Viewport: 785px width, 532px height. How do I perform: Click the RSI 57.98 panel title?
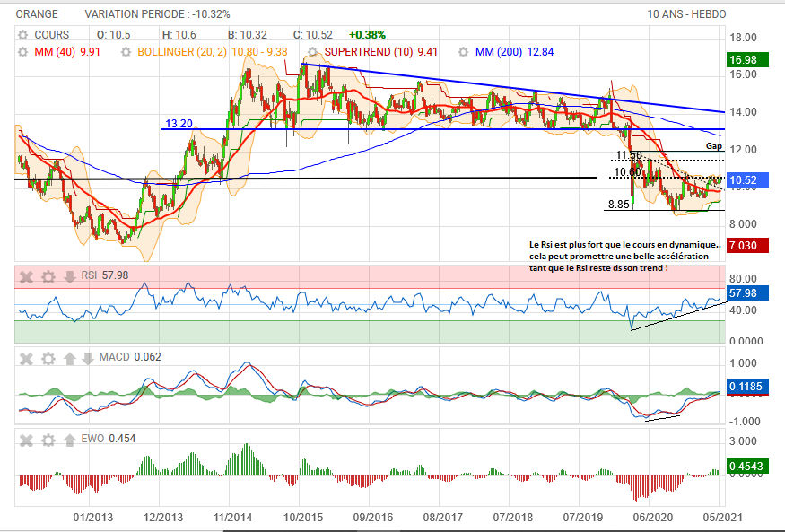click(x=105, y=275)
